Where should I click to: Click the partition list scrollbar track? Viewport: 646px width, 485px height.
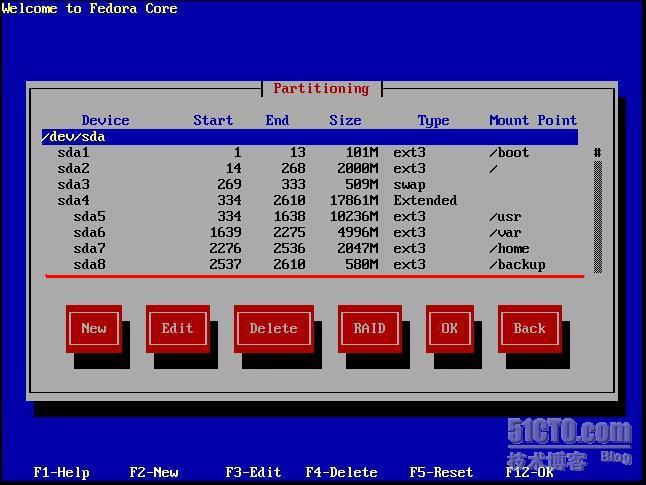pos(598,217)
